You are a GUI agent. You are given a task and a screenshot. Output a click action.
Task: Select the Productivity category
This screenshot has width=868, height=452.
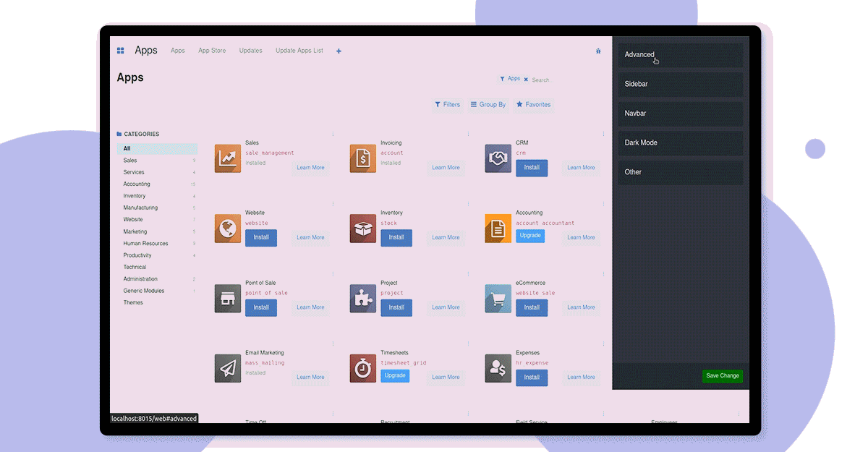pos(157,255)
